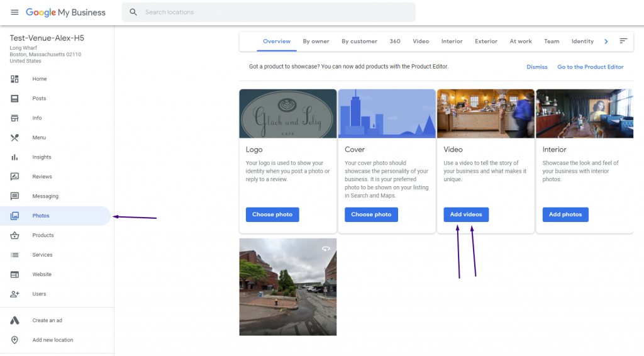644x356 pixels.
Task: Click the Add videos button
Action: coord(466,214)
